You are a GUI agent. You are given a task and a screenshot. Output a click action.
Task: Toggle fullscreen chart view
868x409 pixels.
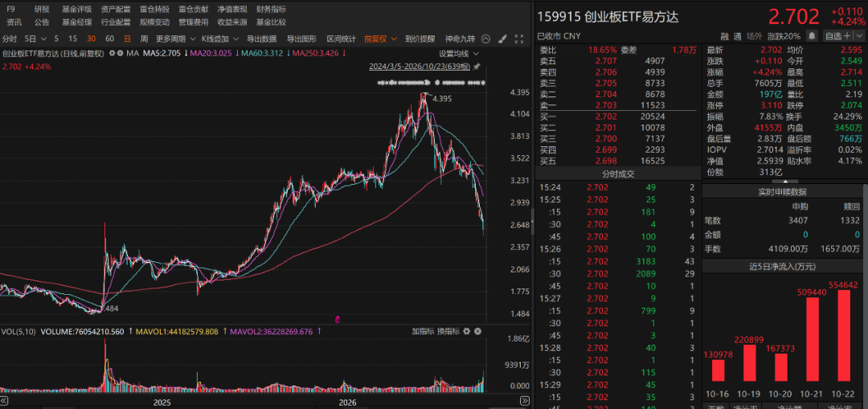518,39
